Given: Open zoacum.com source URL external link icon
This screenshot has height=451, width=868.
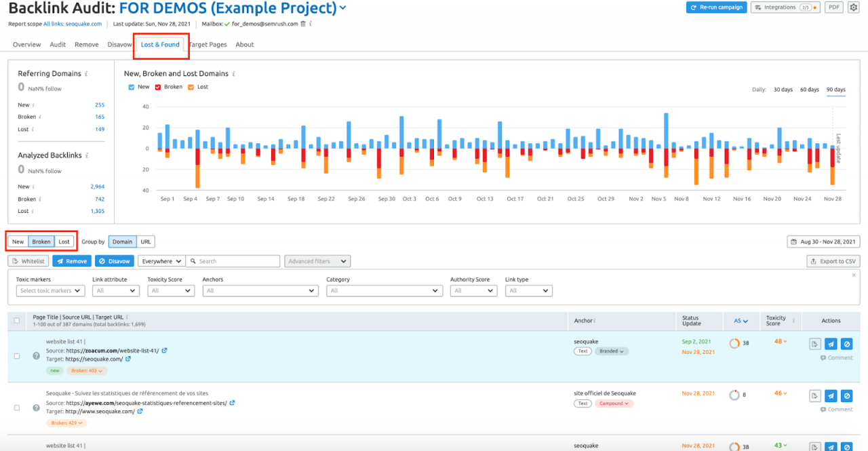Looking at the screenshot, I should coord(164,351).
